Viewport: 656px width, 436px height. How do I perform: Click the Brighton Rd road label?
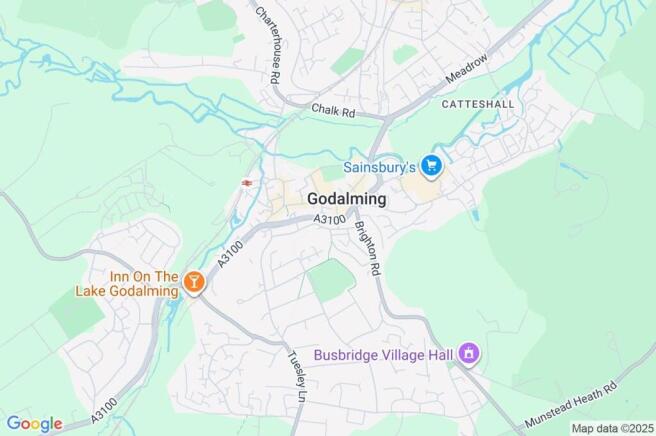pos(368,249)
